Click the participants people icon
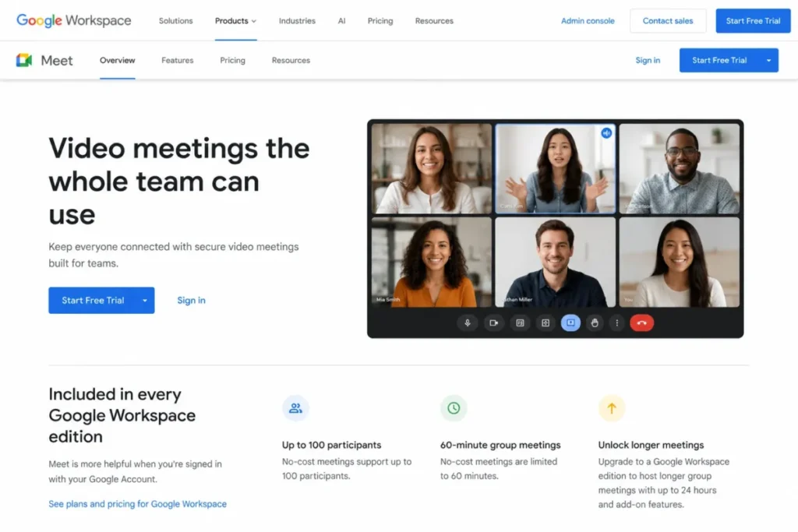Image resolution: width=798 pixels, height=532 pixels. [295, 408]
